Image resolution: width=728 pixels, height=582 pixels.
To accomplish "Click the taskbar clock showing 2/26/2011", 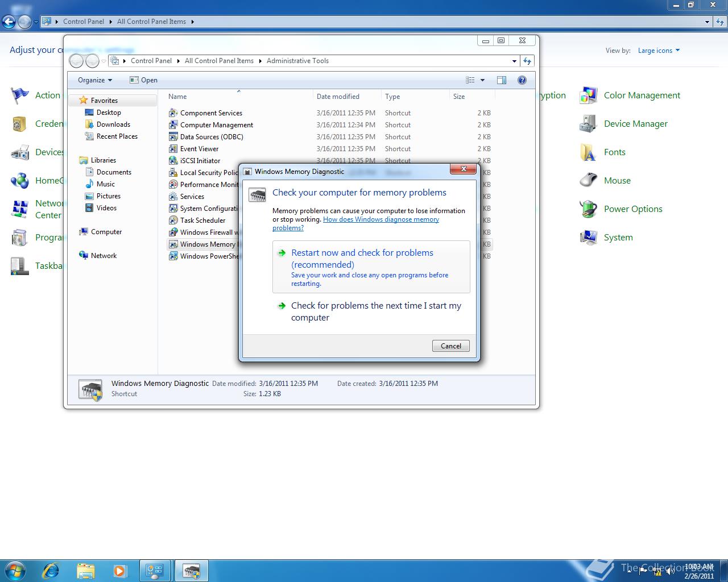I will point(699,571).
